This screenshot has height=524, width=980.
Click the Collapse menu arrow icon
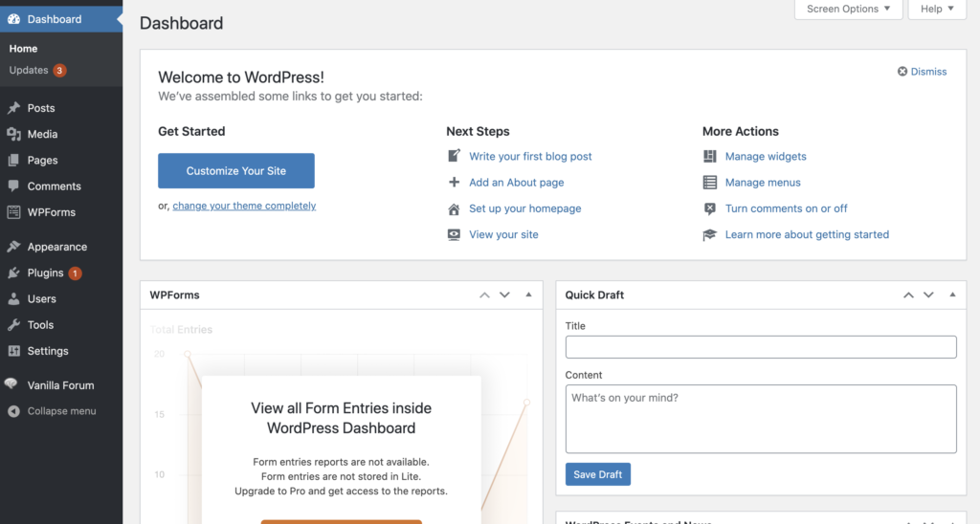coord(13,411)
